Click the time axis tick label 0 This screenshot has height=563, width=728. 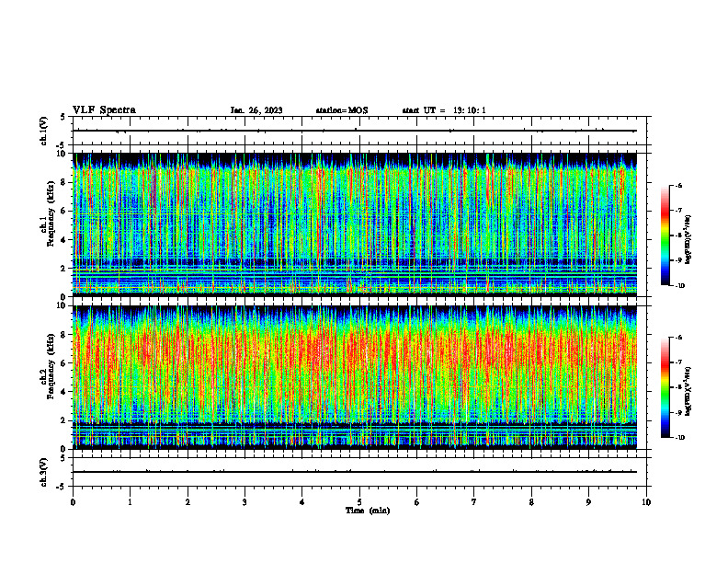point(73,502)
